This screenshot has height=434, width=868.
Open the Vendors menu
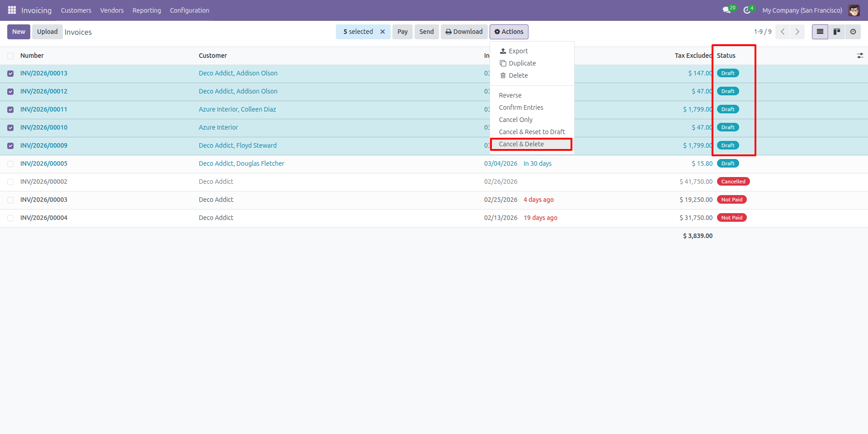click(x=112, y=10)
